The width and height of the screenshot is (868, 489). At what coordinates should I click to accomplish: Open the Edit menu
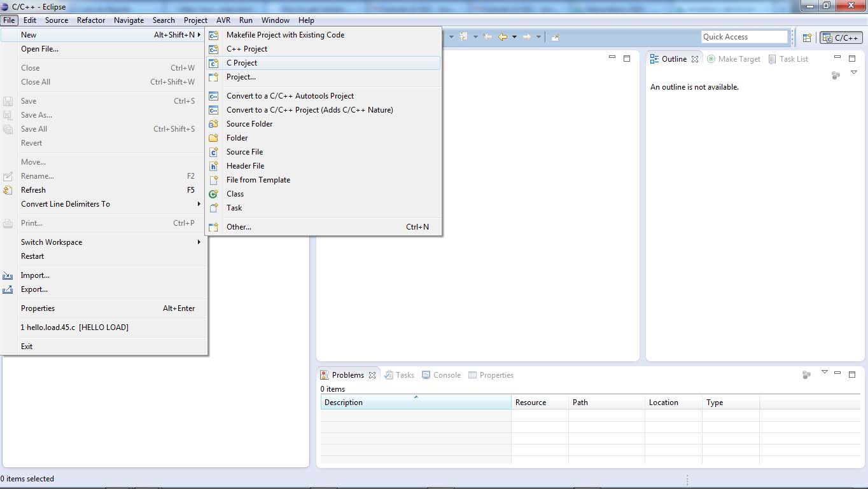click(x=30, y=20)
